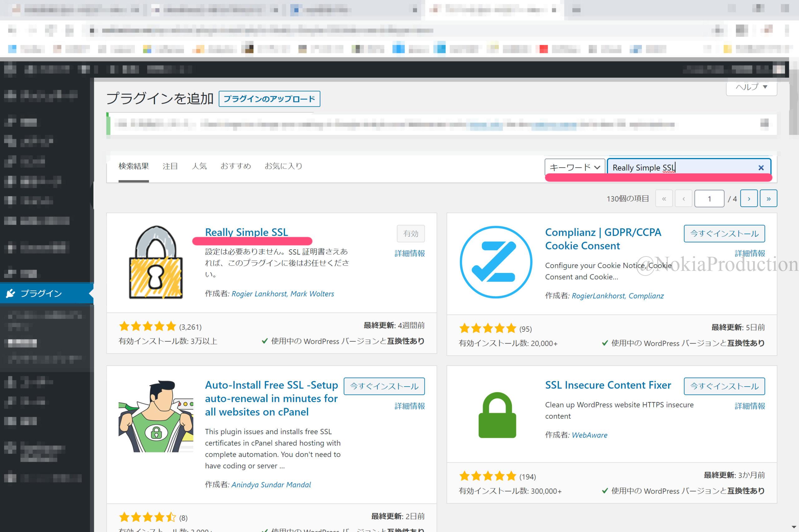Click the プラグインのアップロード button
The image size is (799, 532).
pos(269,99)
